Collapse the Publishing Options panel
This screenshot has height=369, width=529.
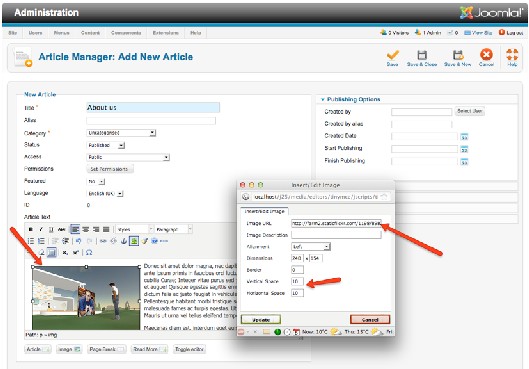tap(323, 100)
